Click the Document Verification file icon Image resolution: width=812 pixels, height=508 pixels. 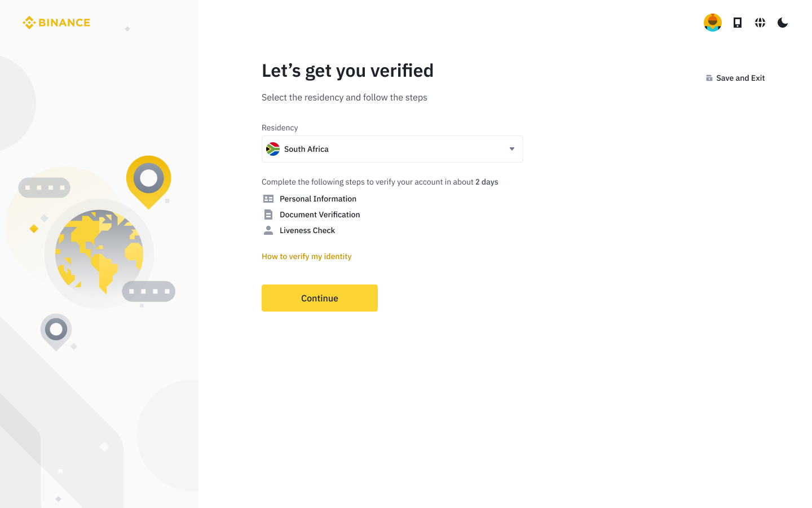tap(267, 214)
